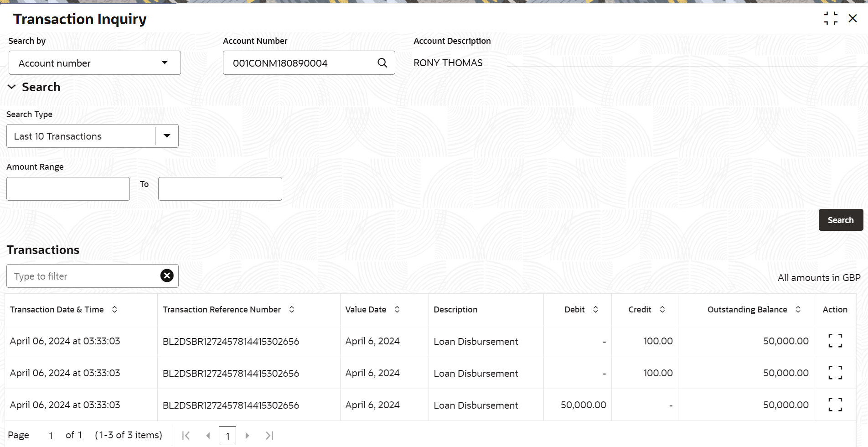Go to the previous page of transactions
868x447 pixels.
208,436
